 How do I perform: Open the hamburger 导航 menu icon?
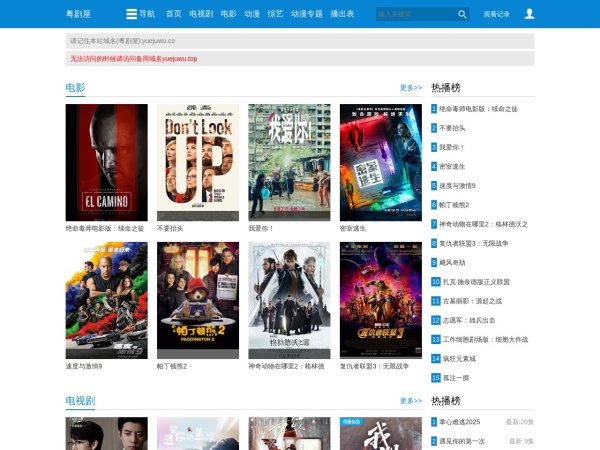131,14
